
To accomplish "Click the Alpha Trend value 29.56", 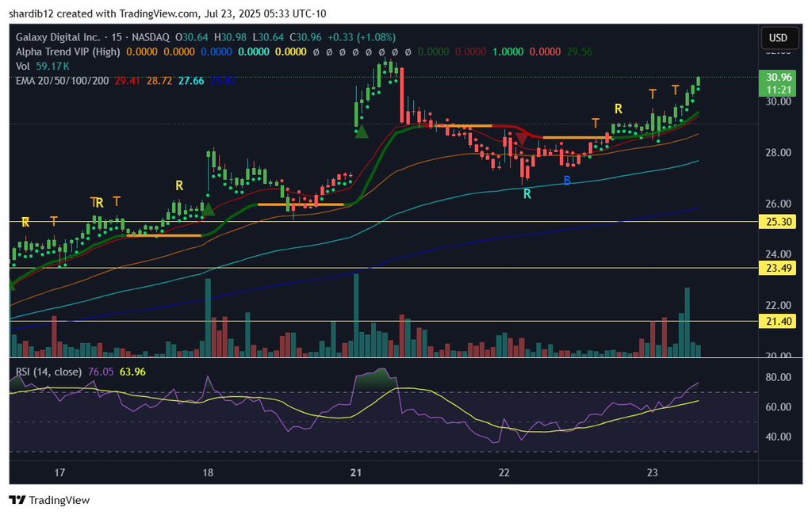I will (x=580, y=51).
